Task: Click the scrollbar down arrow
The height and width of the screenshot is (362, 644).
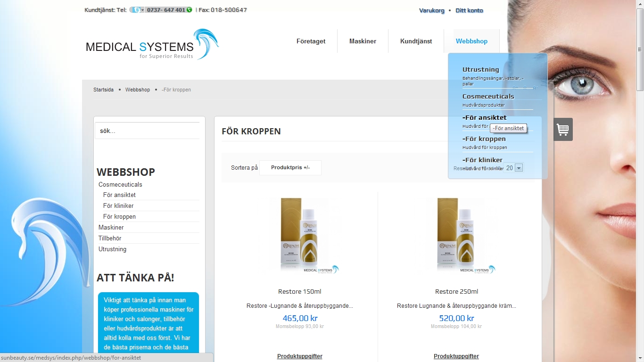Action: [x=640, y=359]
